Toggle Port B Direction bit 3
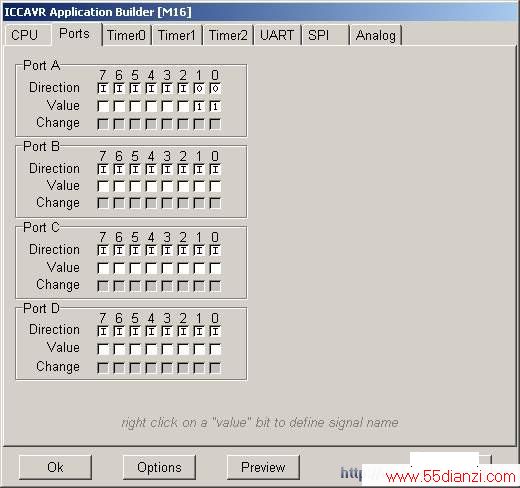This screenshot has width=520, height=488. 167,169
